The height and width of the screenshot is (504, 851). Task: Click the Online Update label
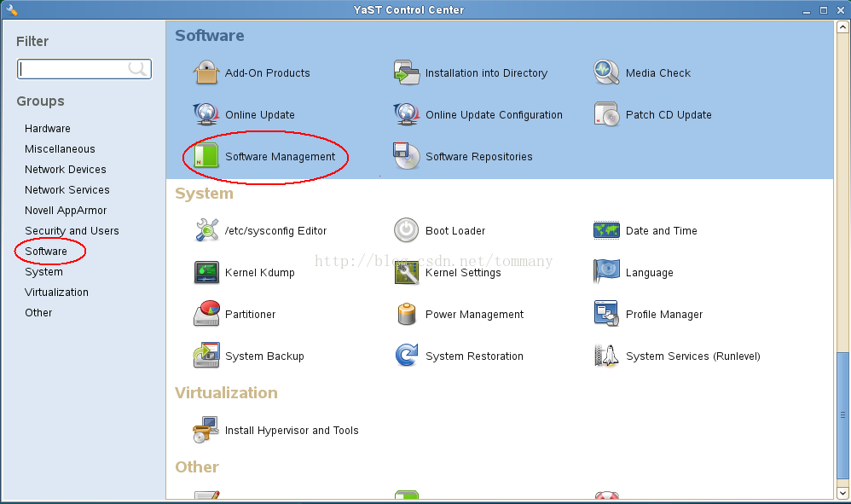click(x=259, y=115)
